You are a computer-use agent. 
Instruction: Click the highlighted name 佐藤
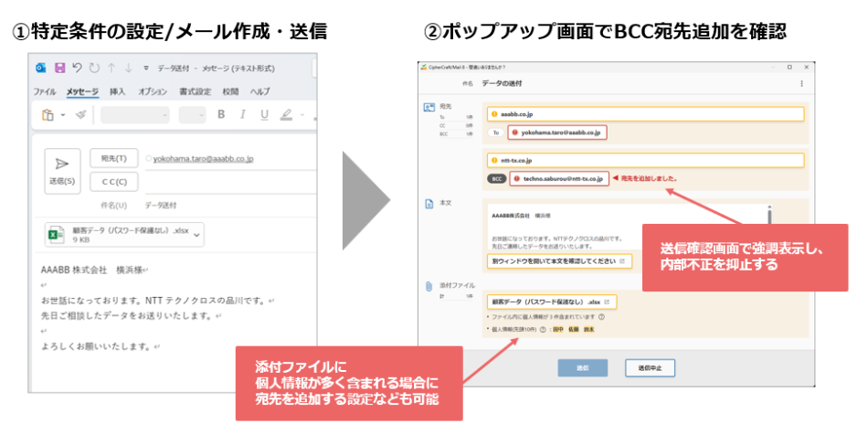click(x=574, y=329)
